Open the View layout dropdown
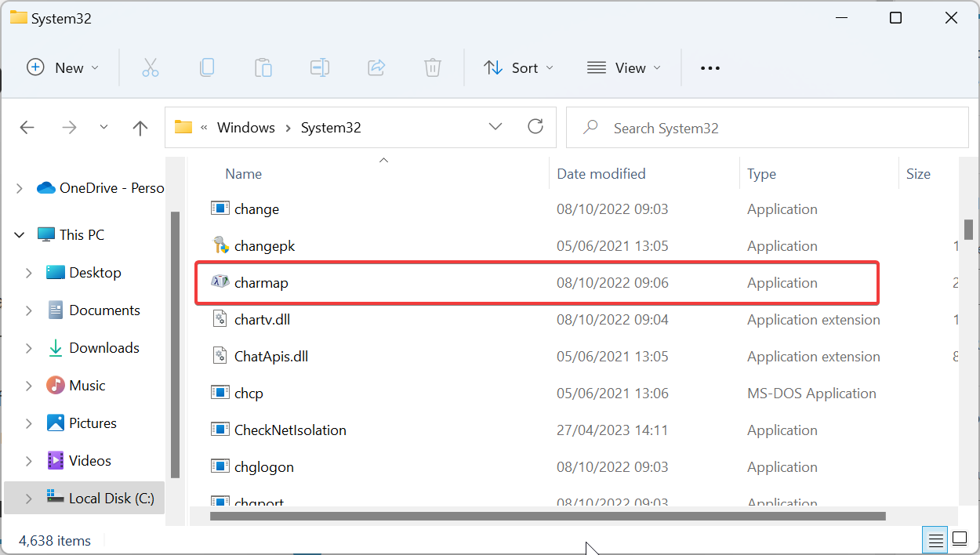 (623, 68)
